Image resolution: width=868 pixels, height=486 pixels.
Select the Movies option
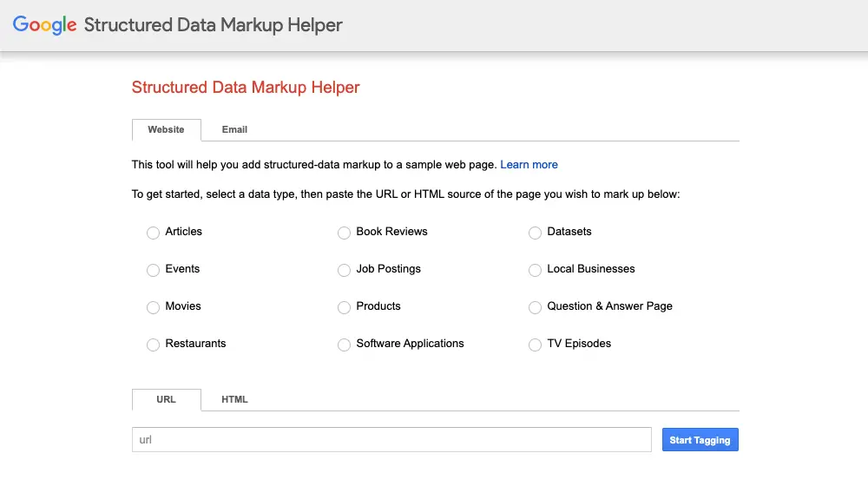(x=154, y=307)
